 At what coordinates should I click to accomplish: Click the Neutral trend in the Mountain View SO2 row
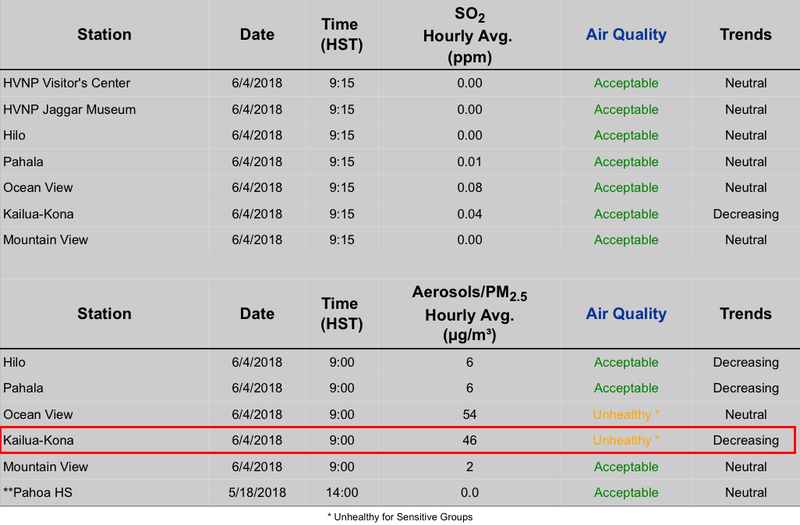[x=746, y=239]
